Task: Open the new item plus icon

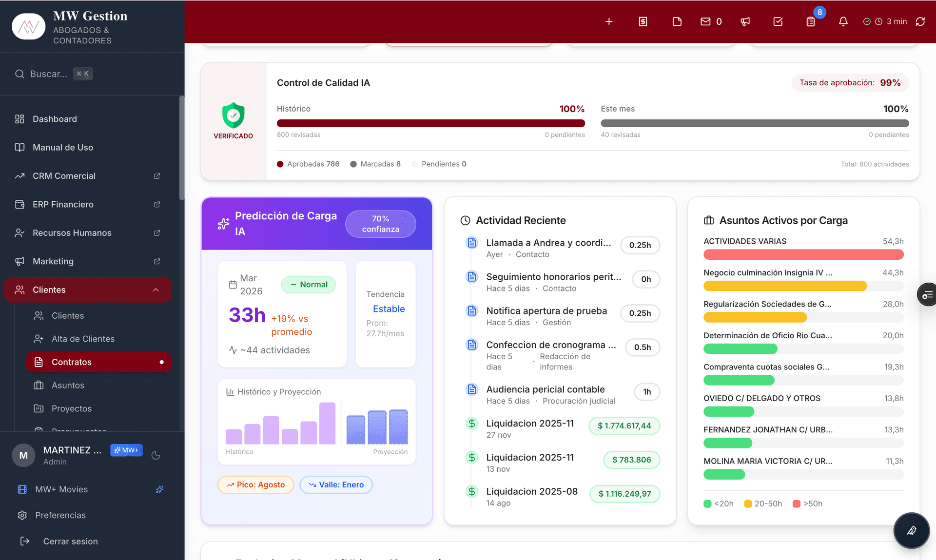Action: click(x=609, y=21)
